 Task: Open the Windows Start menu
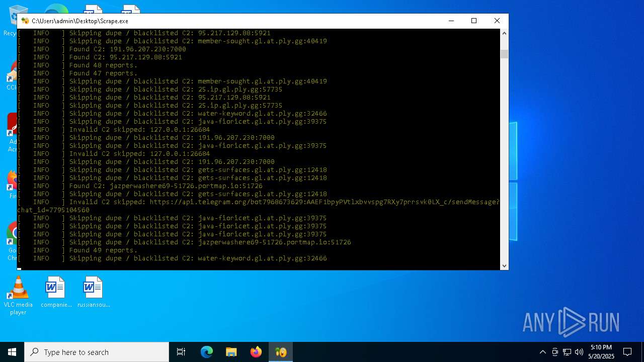tap(12, 352)
